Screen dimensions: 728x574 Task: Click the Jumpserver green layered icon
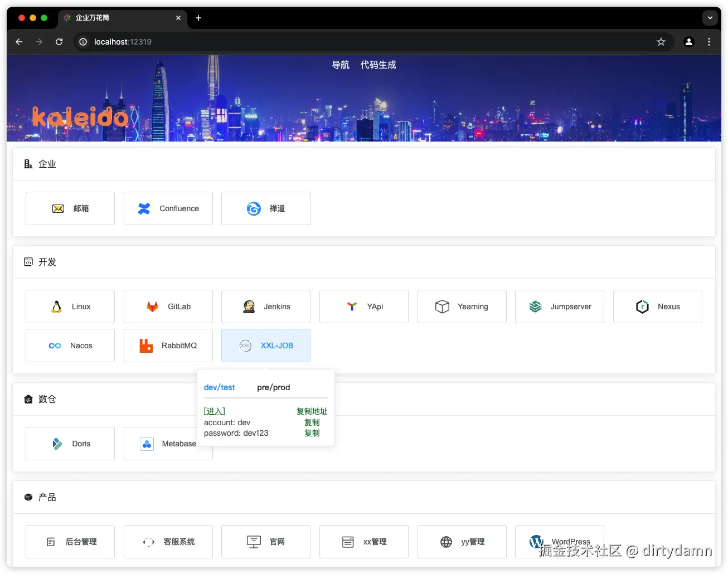[x=535, y=307]
